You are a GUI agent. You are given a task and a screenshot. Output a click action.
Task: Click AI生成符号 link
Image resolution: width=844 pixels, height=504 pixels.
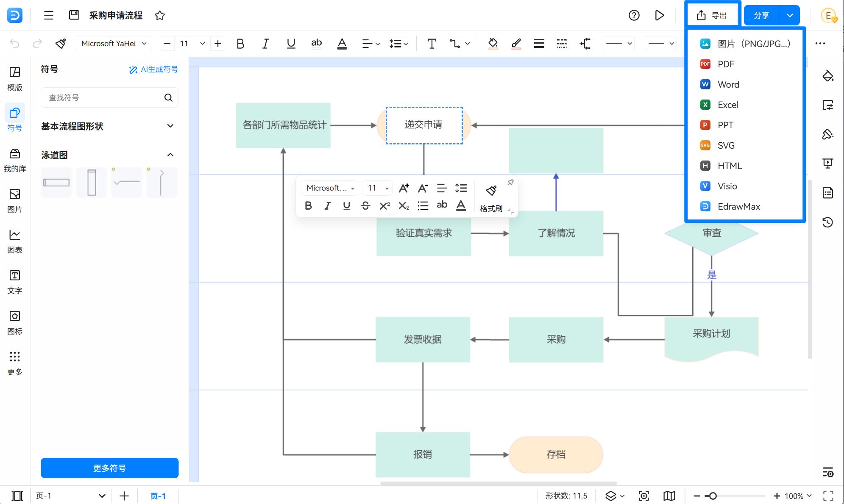[x=153, y=69]
